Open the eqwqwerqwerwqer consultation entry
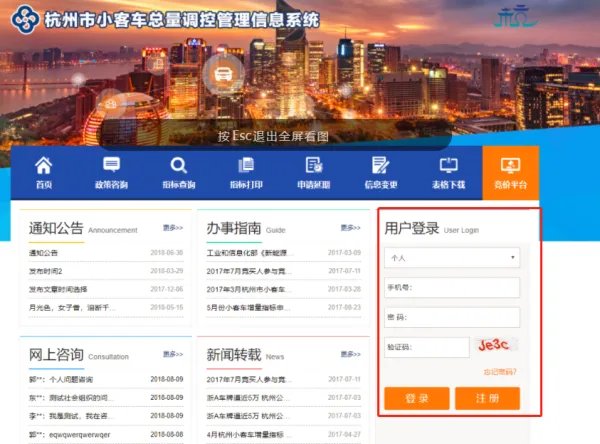Viewport: 600px width, 444px height. 106,434
